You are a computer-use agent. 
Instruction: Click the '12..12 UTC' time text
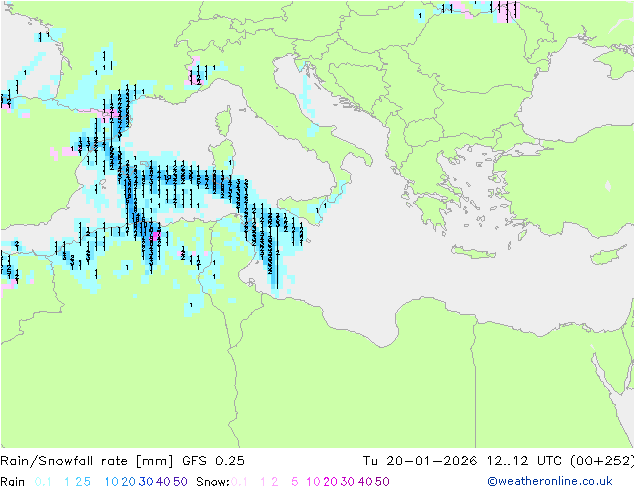point(523,461)
